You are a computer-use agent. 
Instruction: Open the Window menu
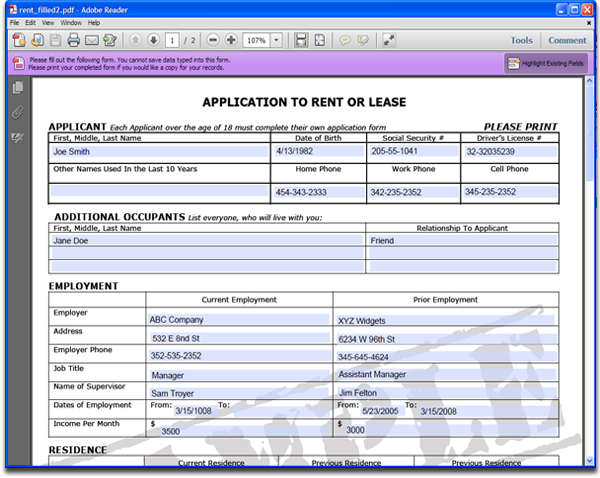(71, 23)
